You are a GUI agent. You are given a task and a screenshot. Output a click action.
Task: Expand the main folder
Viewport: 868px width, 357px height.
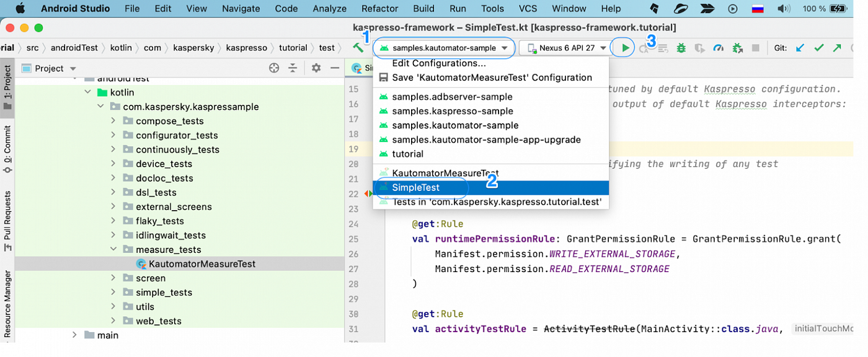click(74, 335)
